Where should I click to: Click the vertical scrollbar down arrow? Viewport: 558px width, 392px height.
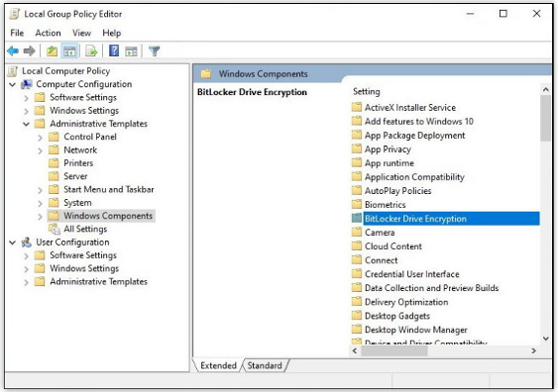[x=546, y=339]
